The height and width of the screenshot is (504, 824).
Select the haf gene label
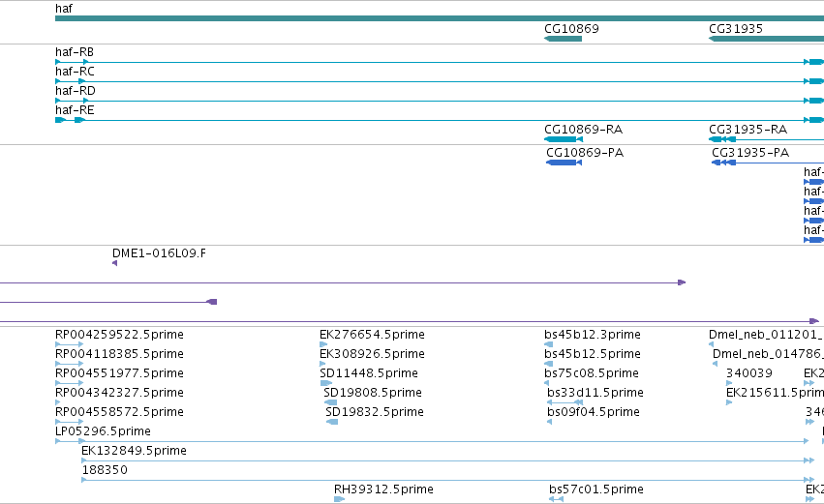64,9
